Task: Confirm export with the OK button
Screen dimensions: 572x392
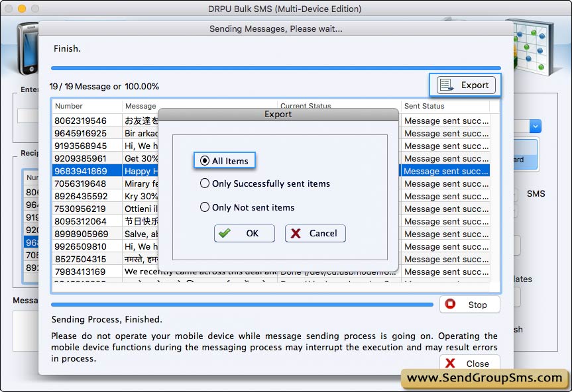Action: coord(245,233)
